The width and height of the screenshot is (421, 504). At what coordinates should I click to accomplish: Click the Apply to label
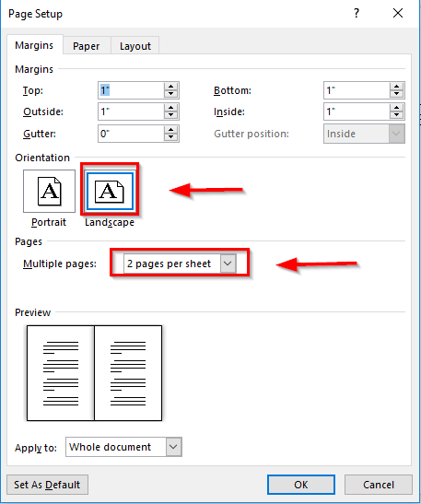pyautogui.click(x=36, y=448)
